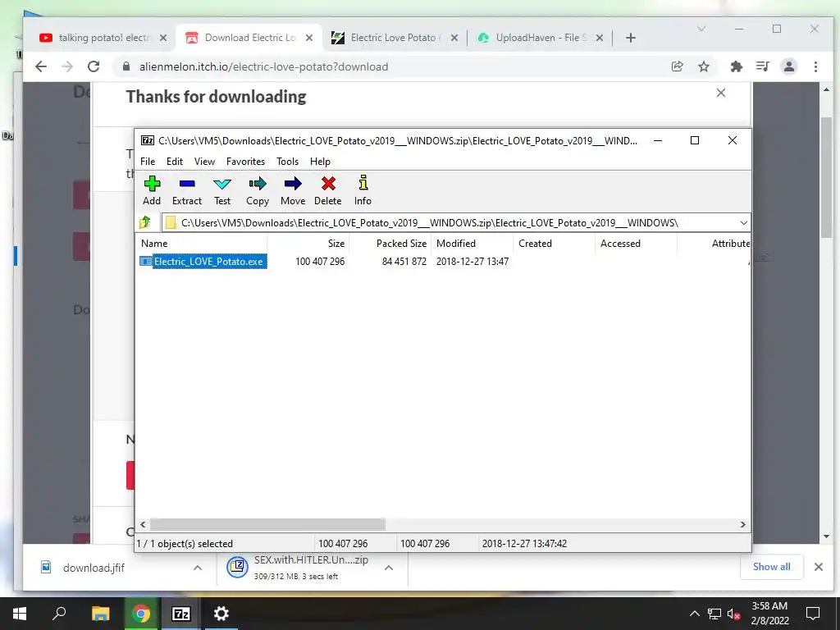Click the 7-Zip path address field

click(x=449, y=223)
